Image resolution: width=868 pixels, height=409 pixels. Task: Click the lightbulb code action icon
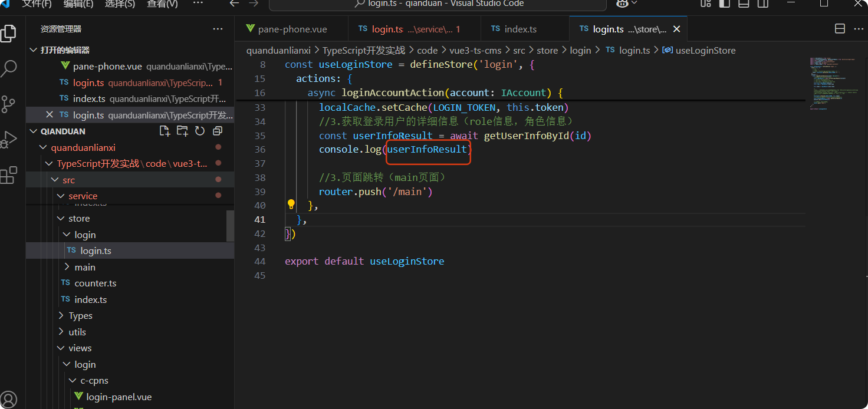[x=291, y=204]
